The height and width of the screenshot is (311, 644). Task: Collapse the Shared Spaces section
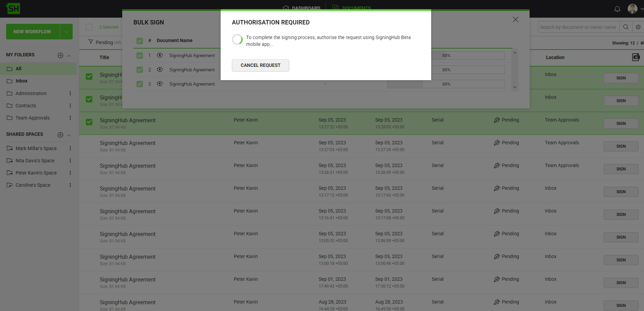pyautogui.click(x=69, y=135)
